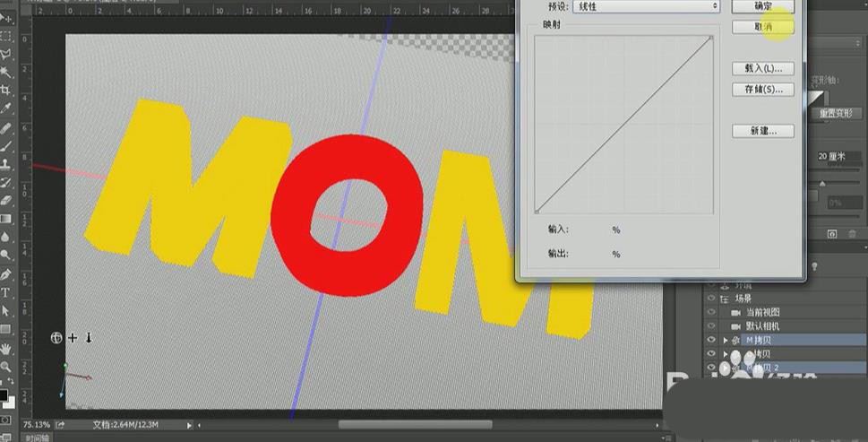
Task: Select the Magic Wand tool
Action: coord(6,72)
